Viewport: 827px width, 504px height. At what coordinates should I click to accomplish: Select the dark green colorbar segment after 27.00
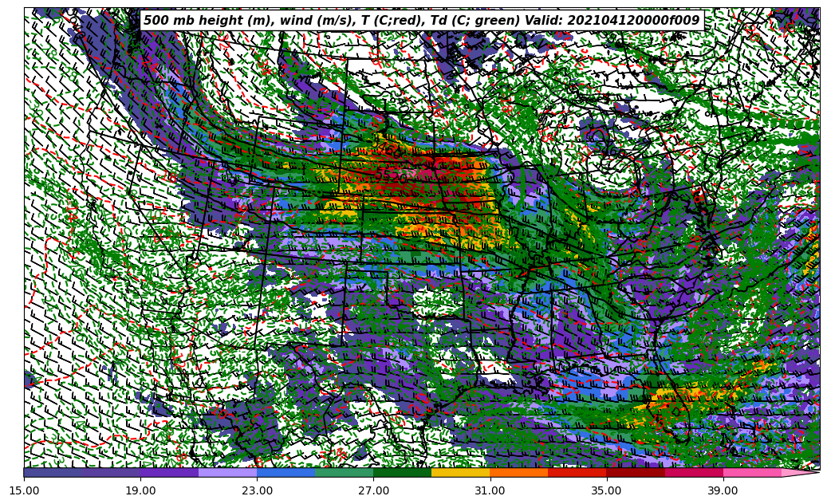click(403, 473)
